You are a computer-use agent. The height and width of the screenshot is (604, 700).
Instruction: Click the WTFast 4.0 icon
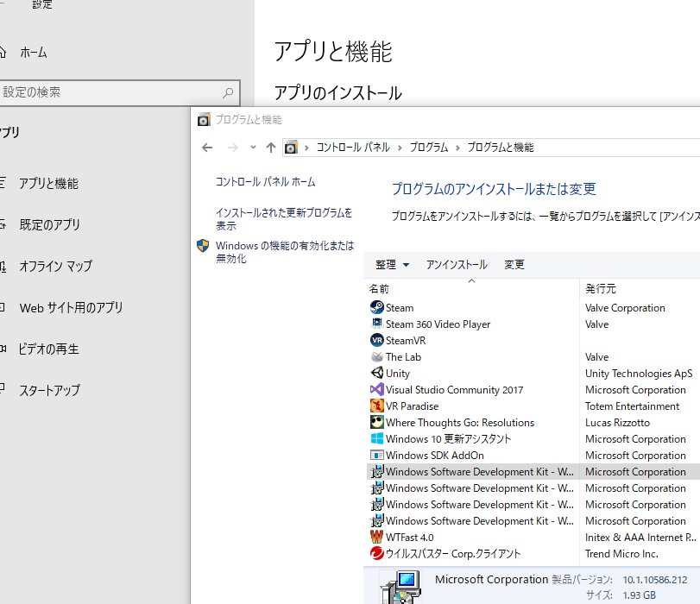(x=377, y=537)
